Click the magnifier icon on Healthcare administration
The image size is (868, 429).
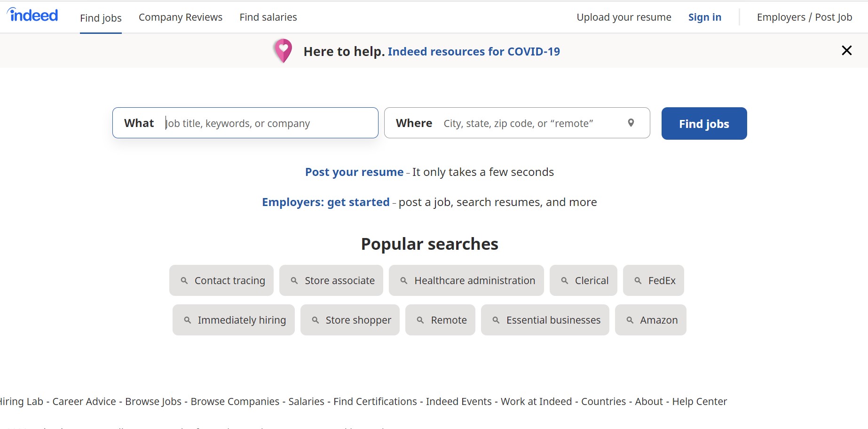coord(404,280)
